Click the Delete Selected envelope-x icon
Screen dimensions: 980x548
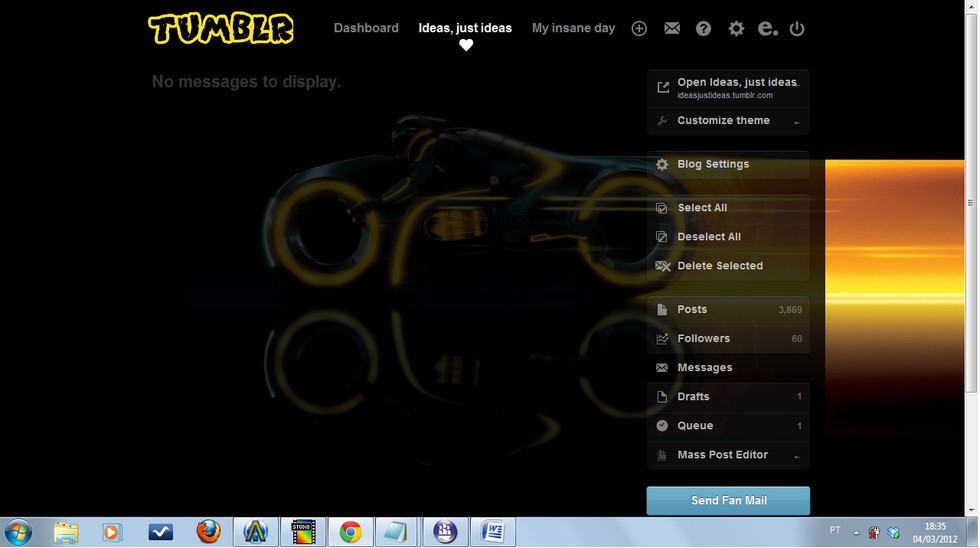click(662, 266)
